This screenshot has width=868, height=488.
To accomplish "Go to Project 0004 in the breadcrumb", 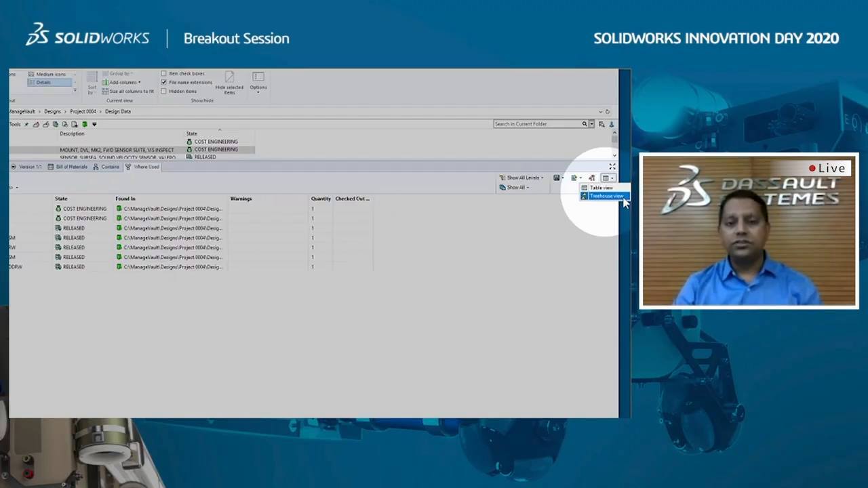I will pyautogui.click(x=83, y=112).
